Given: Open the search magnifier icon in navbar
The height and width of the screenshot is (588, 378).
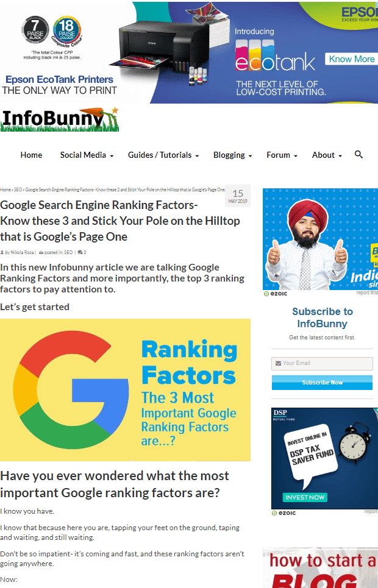Looking at the screenshot, I should [358, 155].
